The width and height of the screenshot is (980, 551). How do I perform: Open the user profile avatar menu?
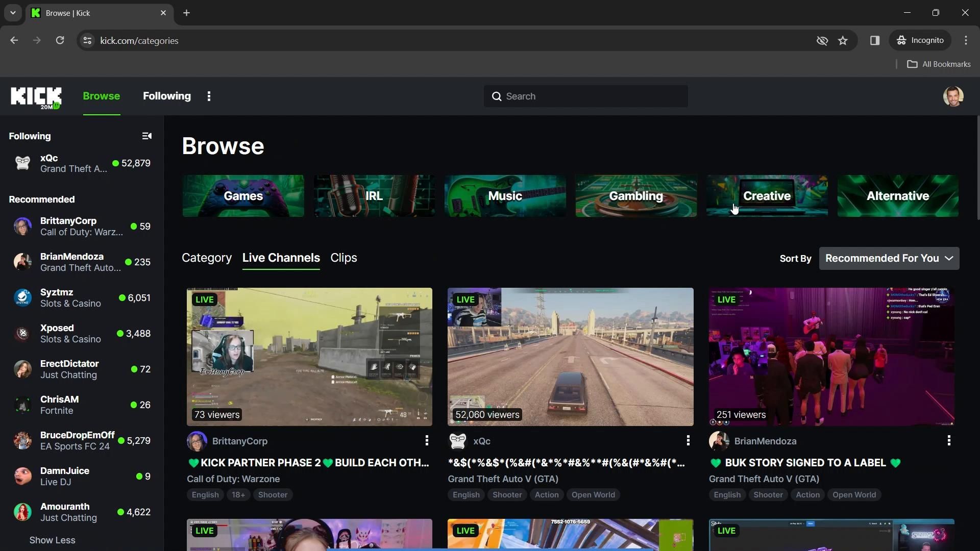point(952,96)
